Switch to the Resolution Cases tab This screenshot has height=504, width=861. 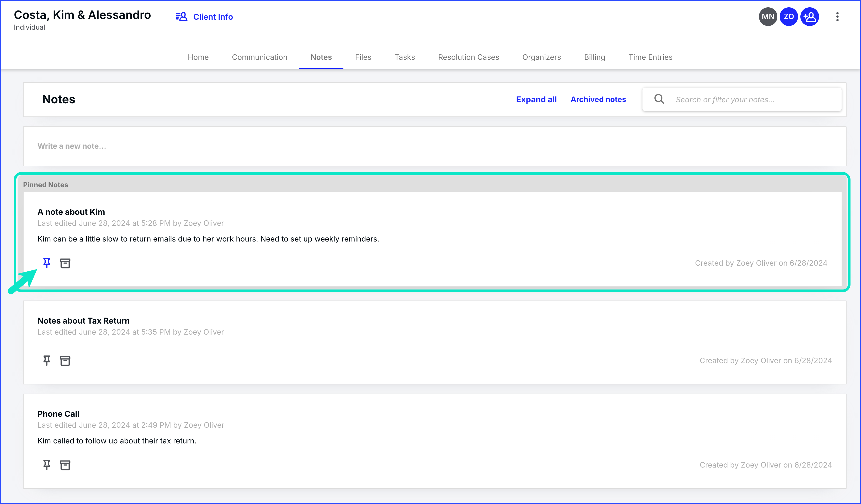[469, 57]
